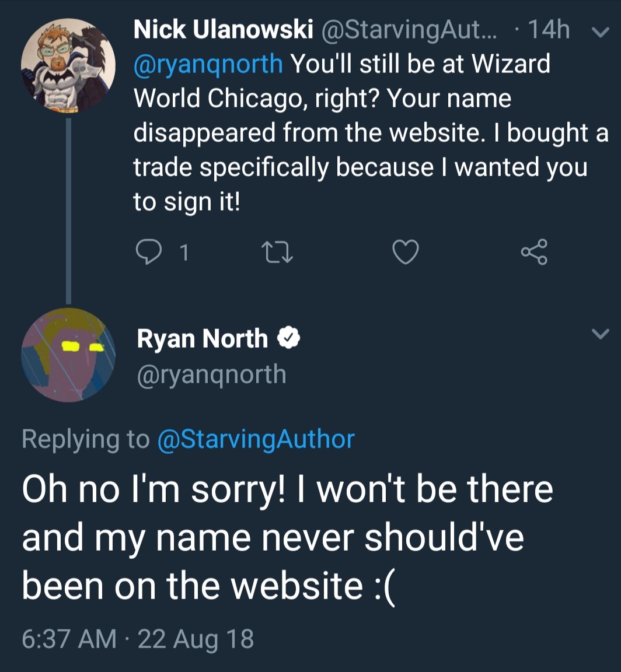Screen dimensions: 621x672
Task: Follow the @ryanqnorth mention in Nick's tweet
Action: 208,64
